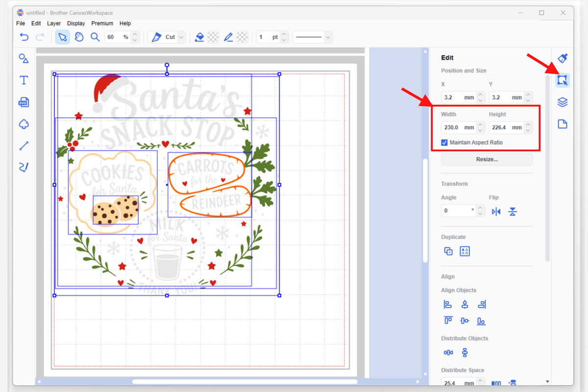Open the Shapes tool in left sidebar
Image resolution: width=588 pixels, height=392 pixels.
coord(24,58)
